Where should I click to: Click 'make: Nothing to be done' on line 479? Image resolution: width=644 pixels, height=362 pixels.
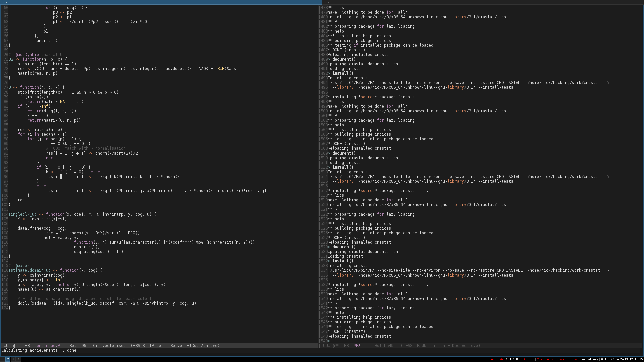369,12
